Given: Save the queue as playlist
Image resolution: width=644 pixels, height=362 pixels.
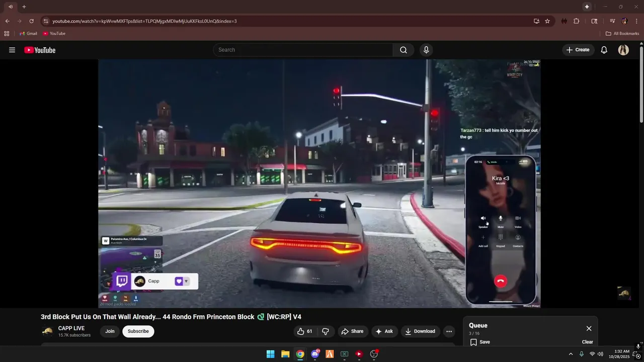Looking at the screenshot, I should coord(480,342).
